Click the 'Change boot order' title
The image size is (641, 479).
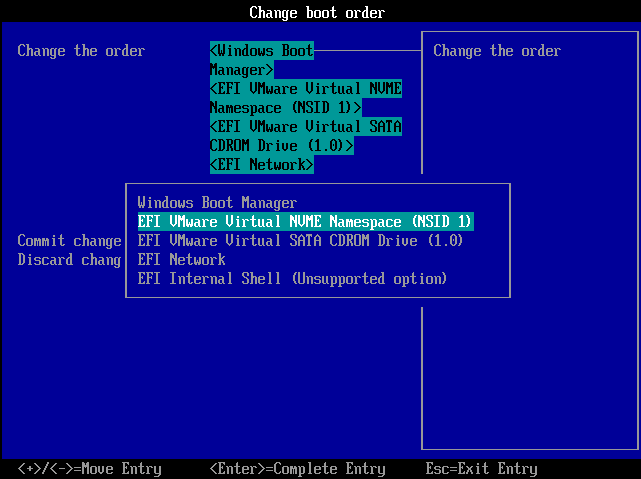(x=317, y=12)
